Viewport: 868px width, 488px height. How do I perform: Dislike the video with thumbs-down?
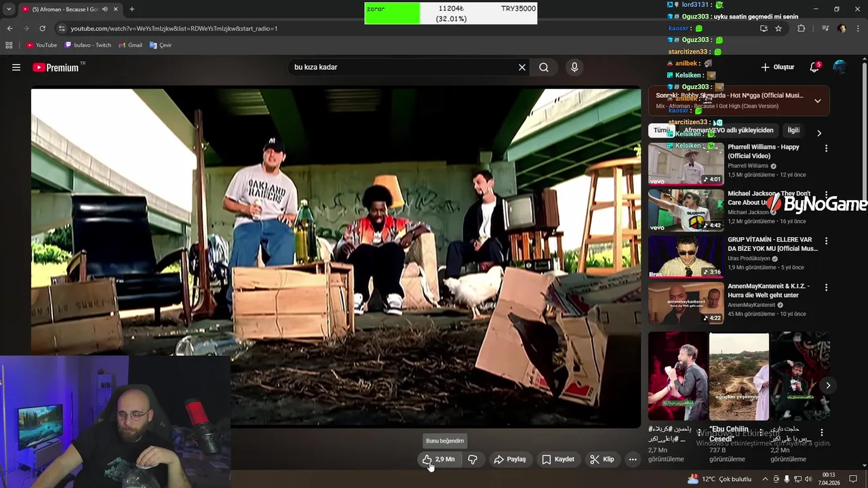click(473, 460)
